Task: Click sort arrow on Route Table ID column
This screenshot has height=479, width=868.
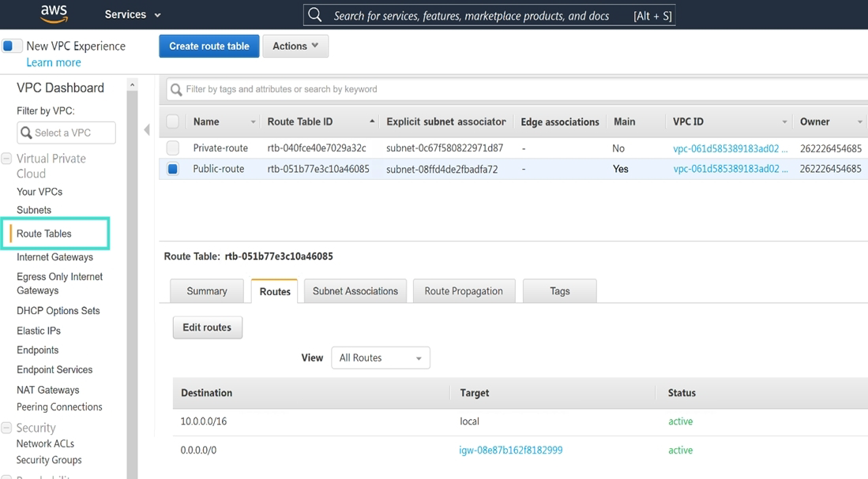Action: point(372,122)
